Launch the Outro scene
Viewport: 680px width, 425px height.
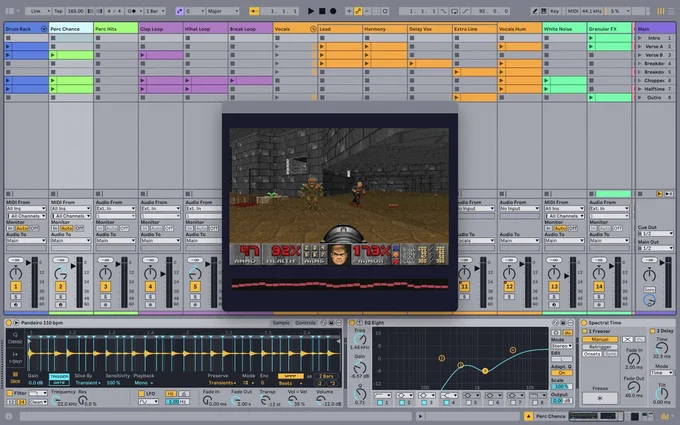point(640,98)
